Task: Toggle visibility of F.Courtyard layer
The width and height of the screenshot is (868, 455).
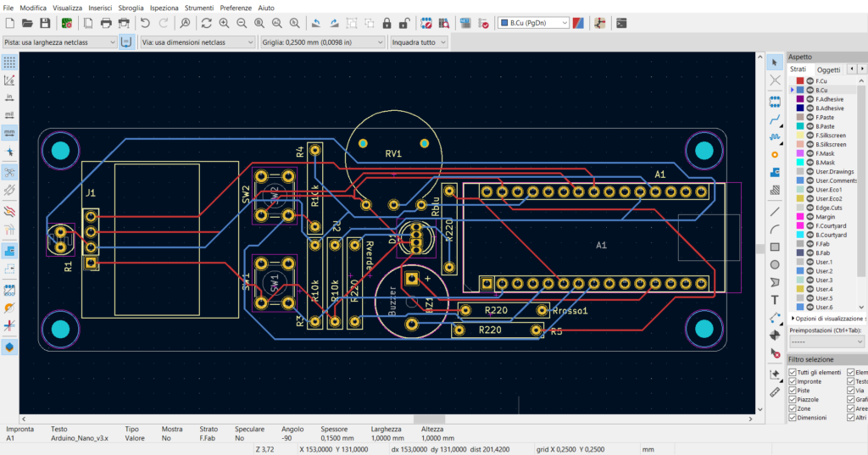Action: 810,226
